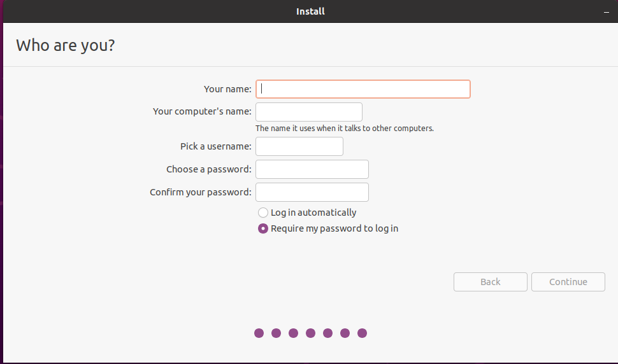Click the Pick a username field
The image size is (618, 364).
[x=299, y=146]
